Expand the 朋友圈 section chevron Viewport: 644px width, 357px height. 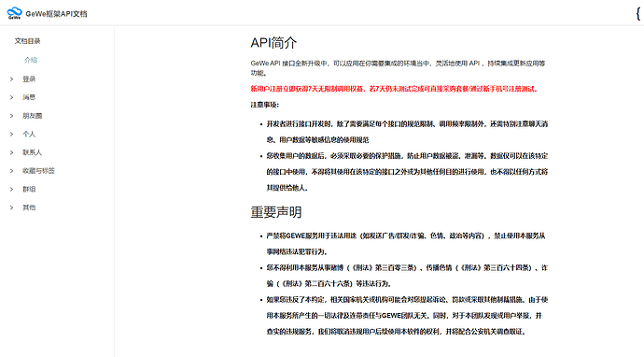pos(11,116)
